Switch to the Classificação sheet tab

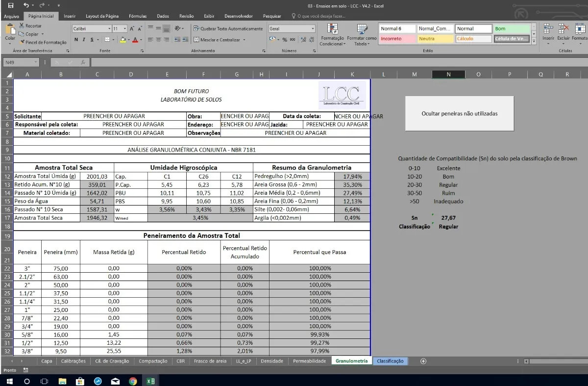tap(390, 361)
